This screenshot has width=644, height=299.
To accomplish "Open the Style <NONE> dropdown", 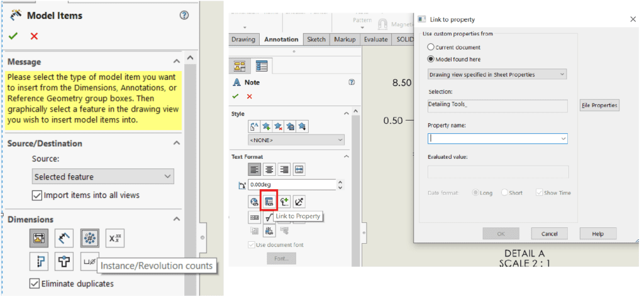I will tap(297, 139).
